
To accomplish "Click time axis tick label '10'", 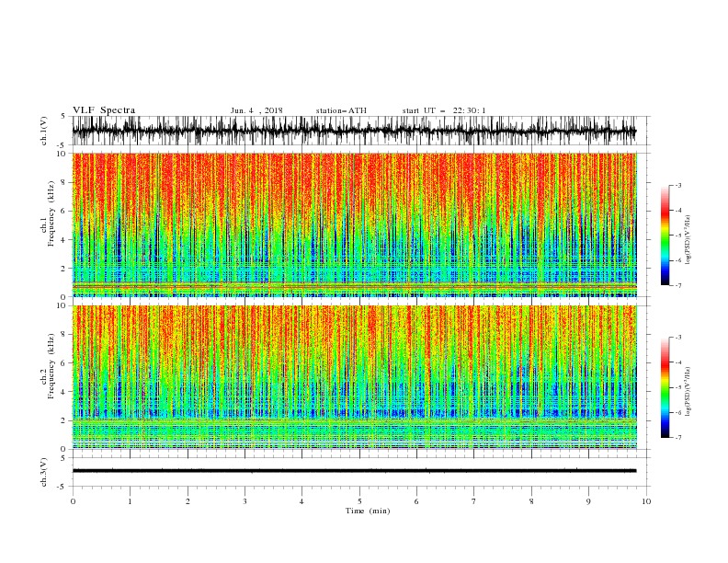I will pyautogui.click(x=646, y=501).
